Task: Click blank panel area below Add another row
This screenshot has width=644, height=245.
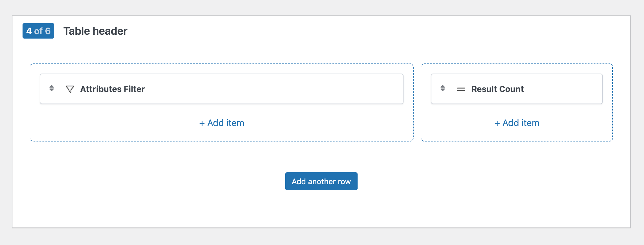Action: (x=321, y=211)
